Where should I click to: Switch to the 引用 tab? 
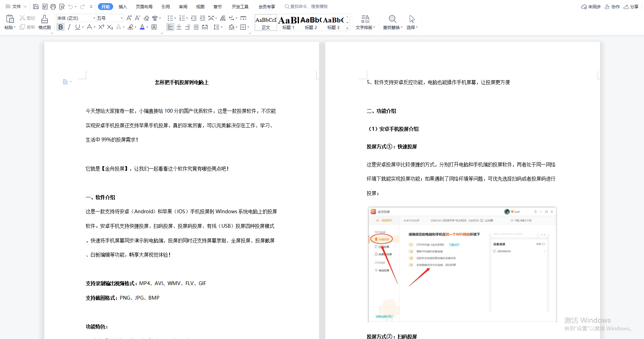click(x=166, y=7)
